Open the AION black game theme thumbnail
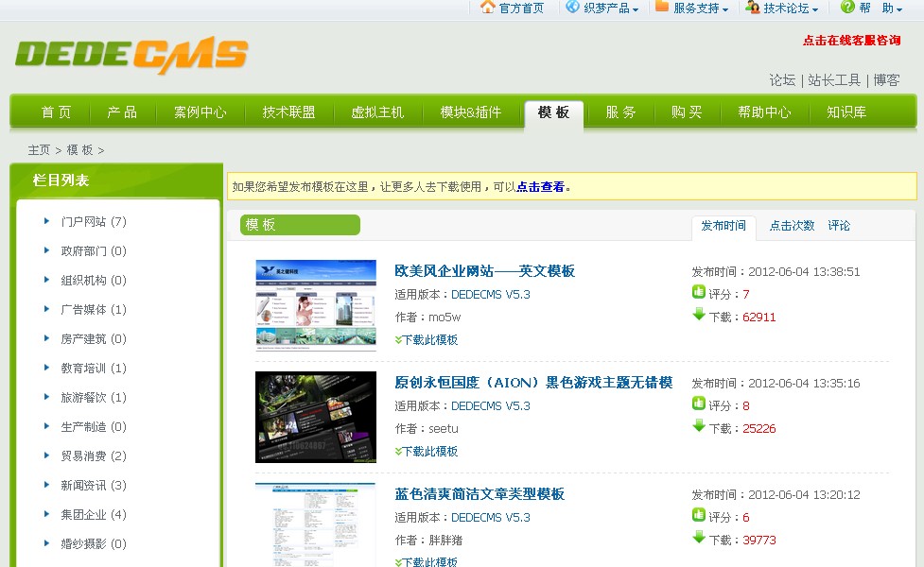 click(x=315, y=417)
